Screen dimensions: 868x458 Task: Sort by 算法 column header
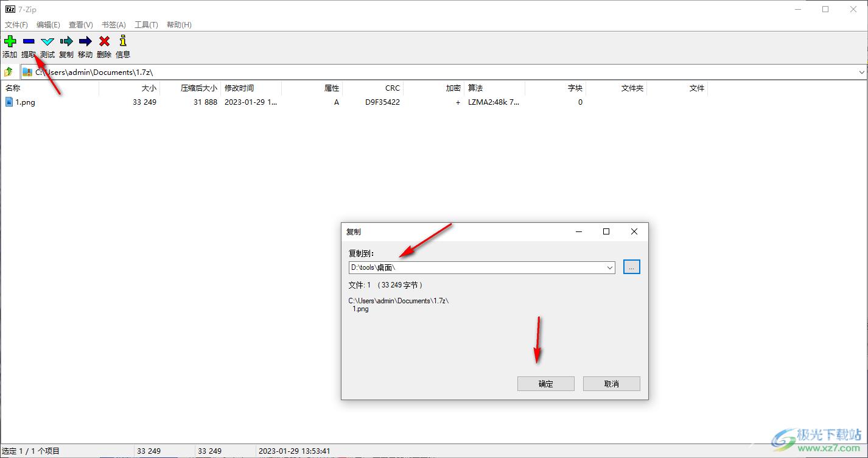(x=494, y=88)
